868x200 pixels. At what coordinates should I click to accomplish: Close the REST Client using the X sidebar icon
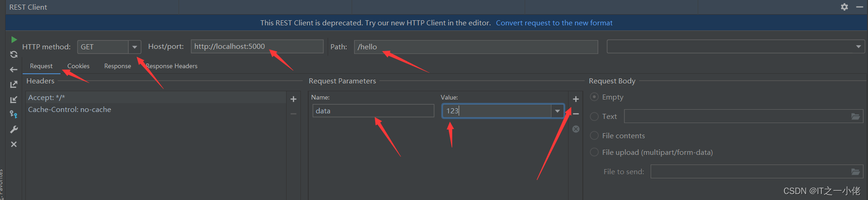point(14,144)
